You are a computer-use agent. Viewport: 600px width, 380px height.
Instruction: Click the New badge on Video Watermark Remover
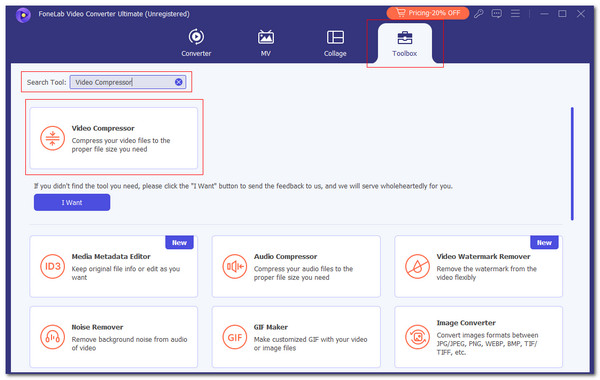pos(544,243)
